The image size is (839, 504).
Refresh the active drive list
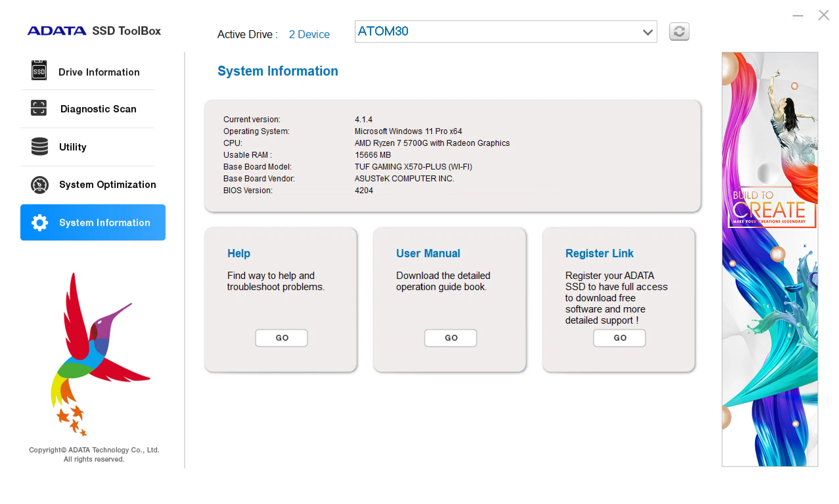[679, 32]
